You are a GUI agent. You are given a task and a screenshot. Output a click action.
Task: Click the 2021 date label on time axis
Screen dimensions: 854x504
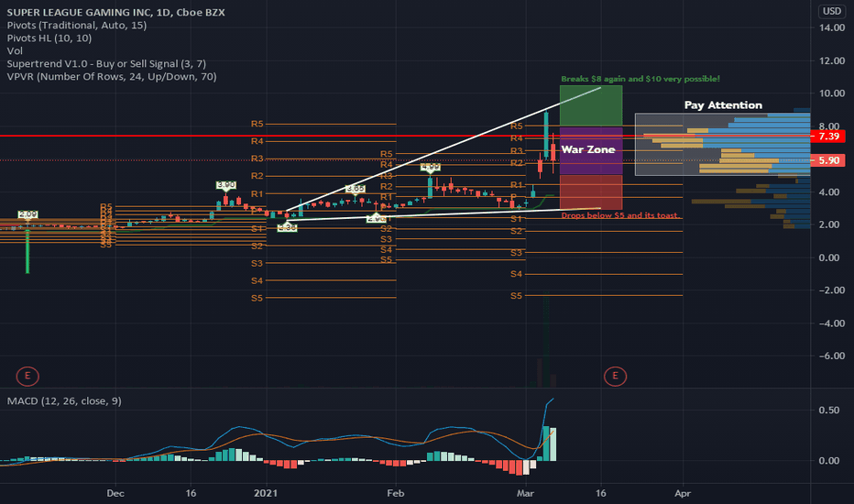pos(266,493)
